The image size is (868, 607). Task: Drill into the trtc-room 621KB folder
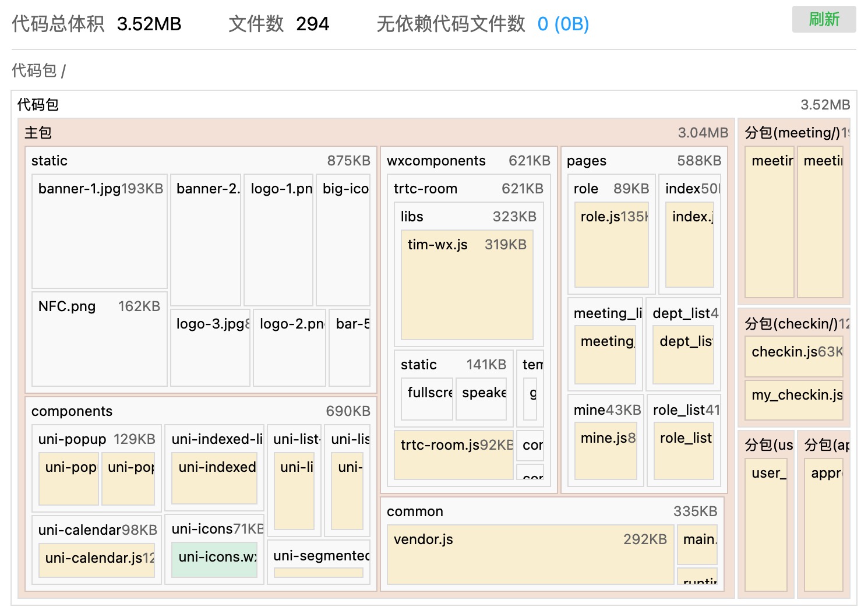click(x=468, y=189)
